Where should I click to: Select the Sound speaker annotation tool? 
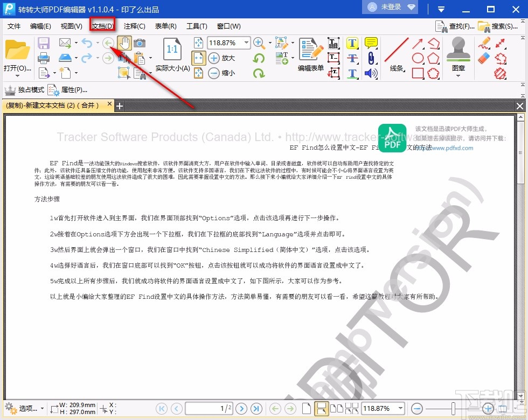371,73
